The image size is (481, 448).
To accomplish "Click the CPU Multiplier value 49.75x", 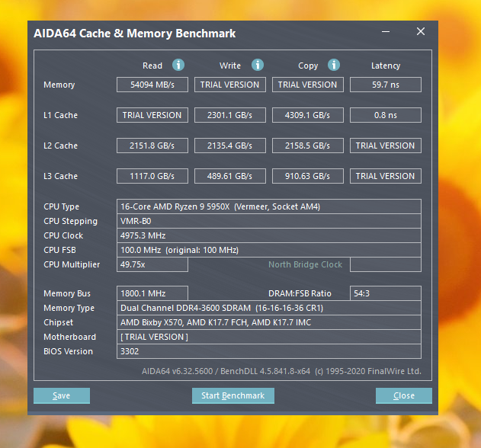I will 152,264.
